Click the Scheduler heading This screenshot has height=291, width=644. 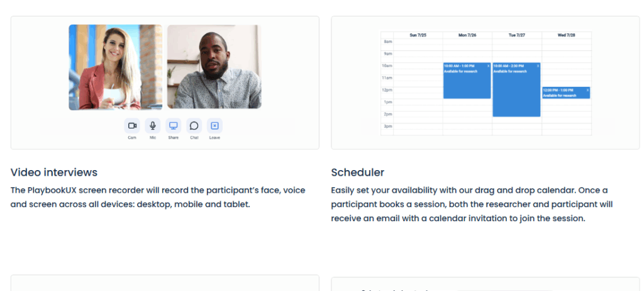coord(357,173)
